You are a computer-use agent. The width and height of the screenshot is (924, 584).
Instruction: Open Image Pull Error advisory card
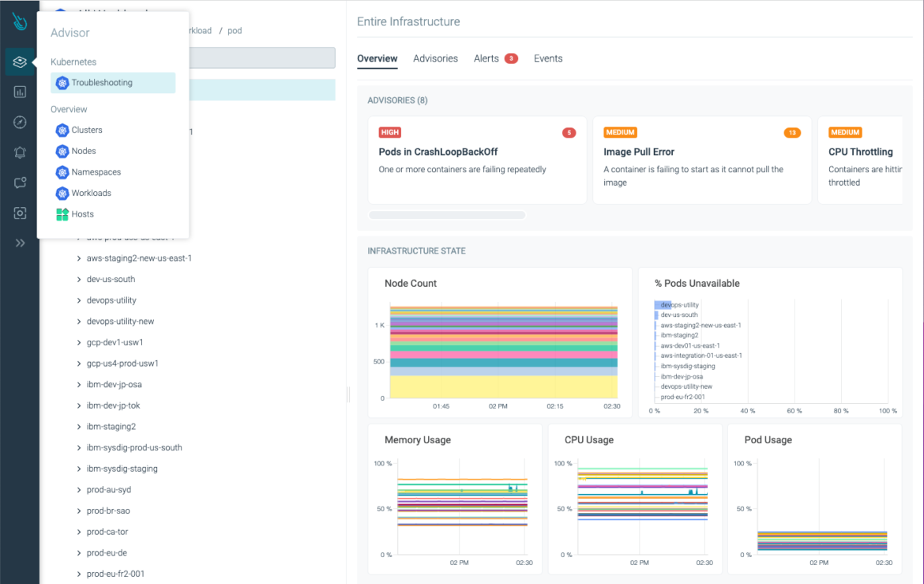click(702, 160)
